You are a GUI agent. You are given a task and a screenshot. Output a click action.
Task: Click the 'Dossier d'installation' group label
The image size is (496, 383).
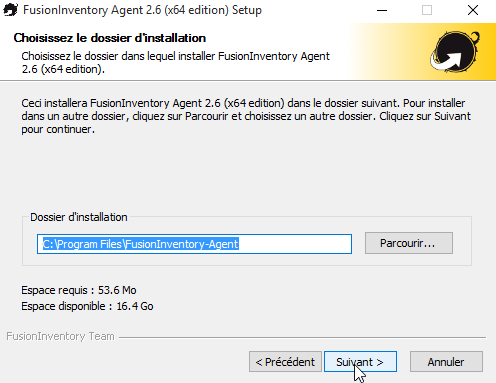(79, 217)
